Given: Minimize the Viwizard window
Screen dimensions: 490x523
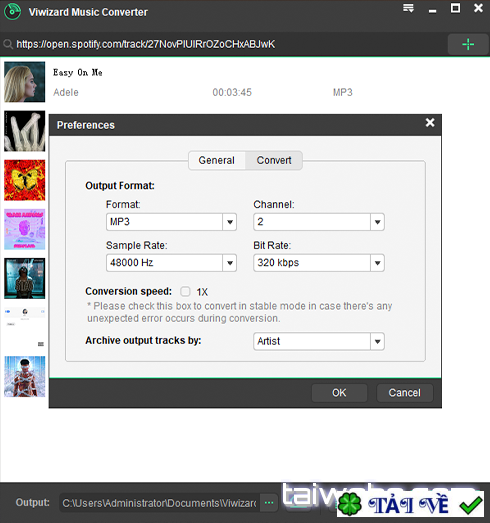Looking at the screenshot, I should [x=433, y=11].
